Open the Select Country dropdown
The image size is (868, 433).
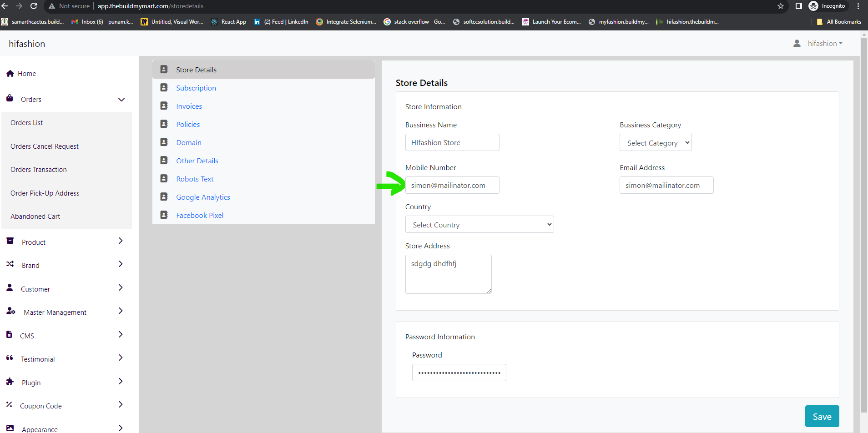(x=479, y=224)
